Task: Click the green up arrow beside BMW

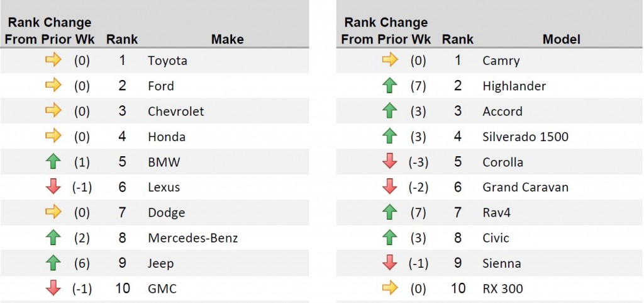Action: coord(53,161)
